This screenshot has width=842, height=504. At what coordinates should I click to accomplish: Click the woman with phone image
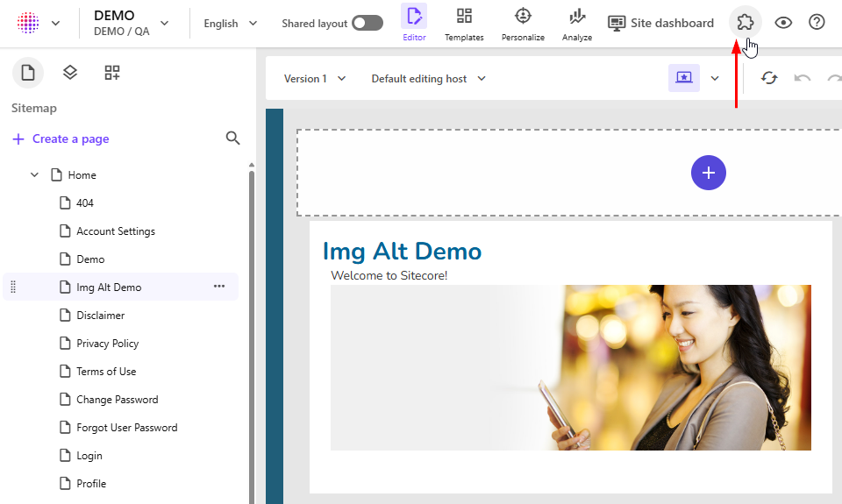571,367
